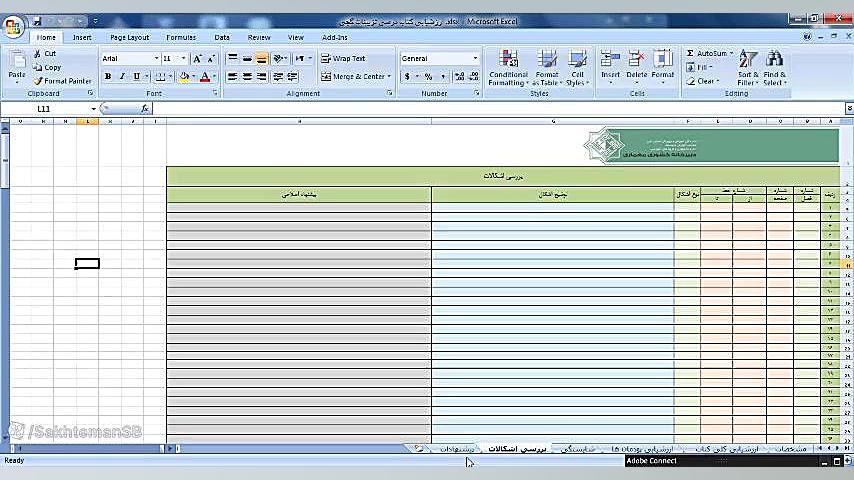Increase decimal places
The height and width of the screenshot is (480, 854).
(460, 76)
